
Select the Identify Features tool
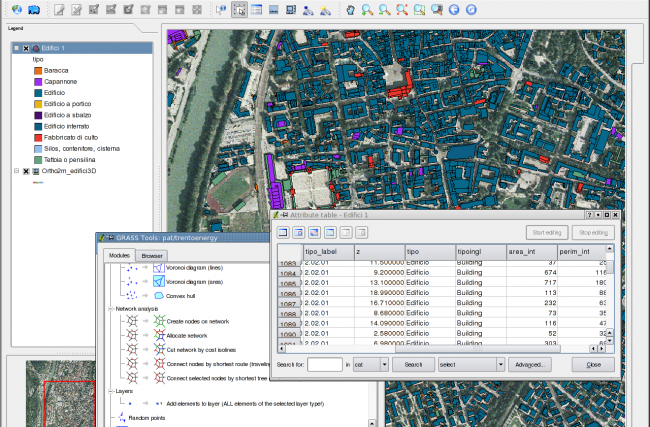pos(221,10)
